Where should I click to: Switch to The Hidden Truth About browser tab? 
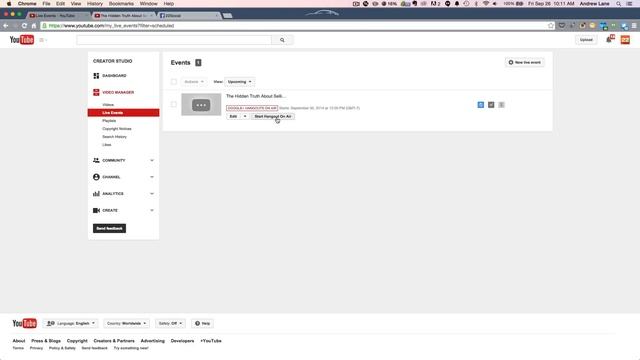pos(124,16)
